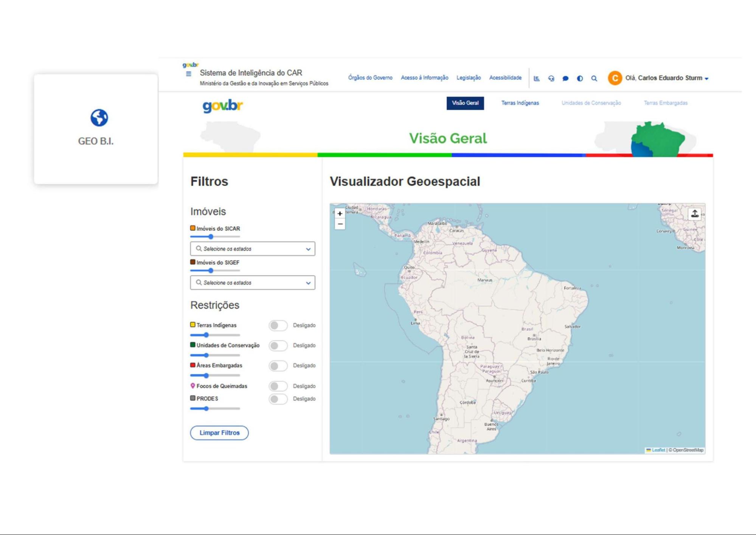Switch to the Terras Indígenas tab

(x=520, y=103)
